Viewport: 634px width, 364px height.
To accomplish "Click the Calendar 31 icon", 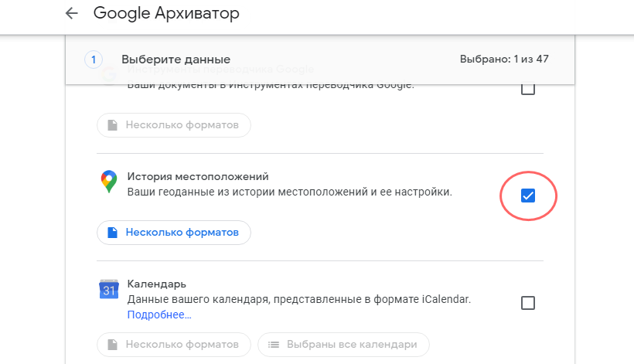I will click(109, 289).
